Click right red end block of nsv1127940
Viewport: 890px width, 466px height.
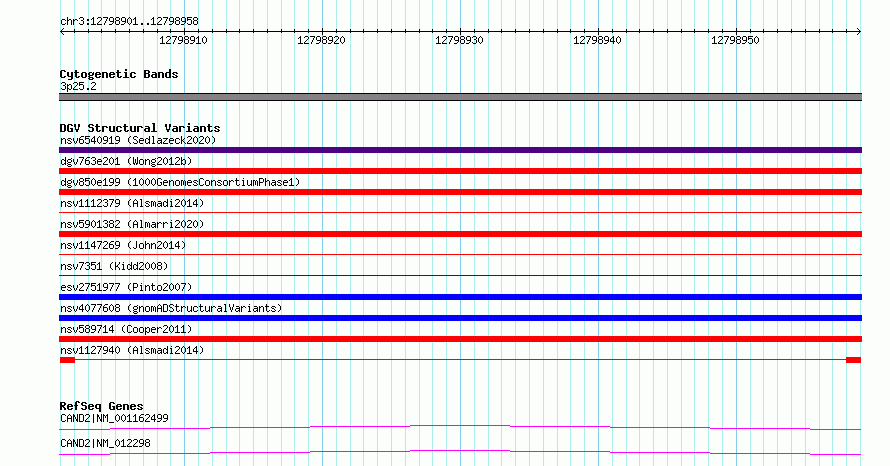click(x=854, y=360)
